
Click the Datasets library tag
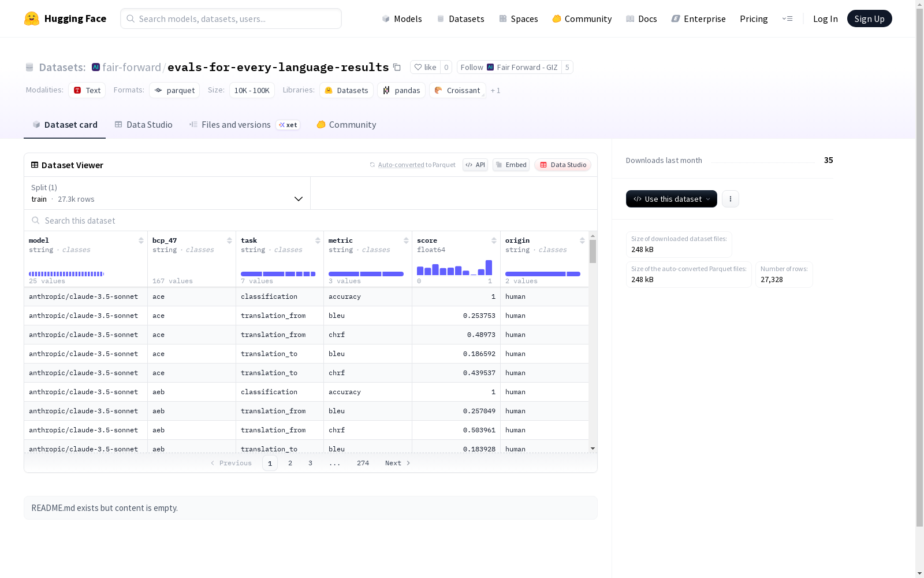click(x=346, y=90)
